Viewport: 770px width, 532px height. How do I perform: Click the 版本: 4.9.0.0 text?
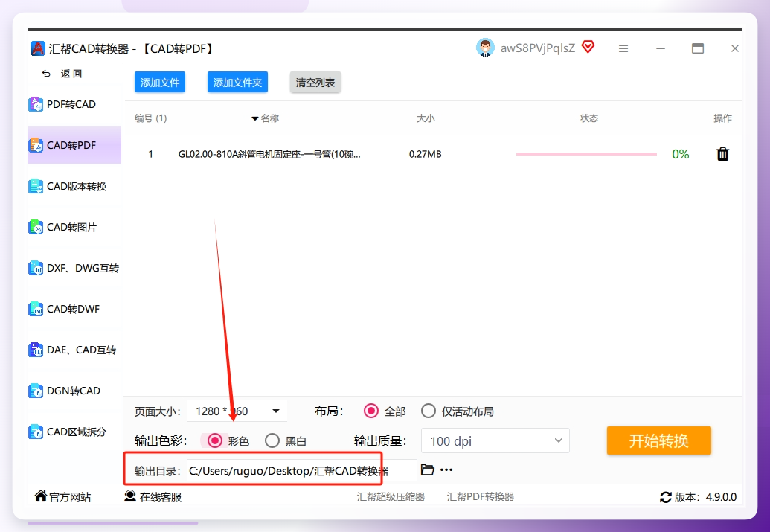(705, 497)
